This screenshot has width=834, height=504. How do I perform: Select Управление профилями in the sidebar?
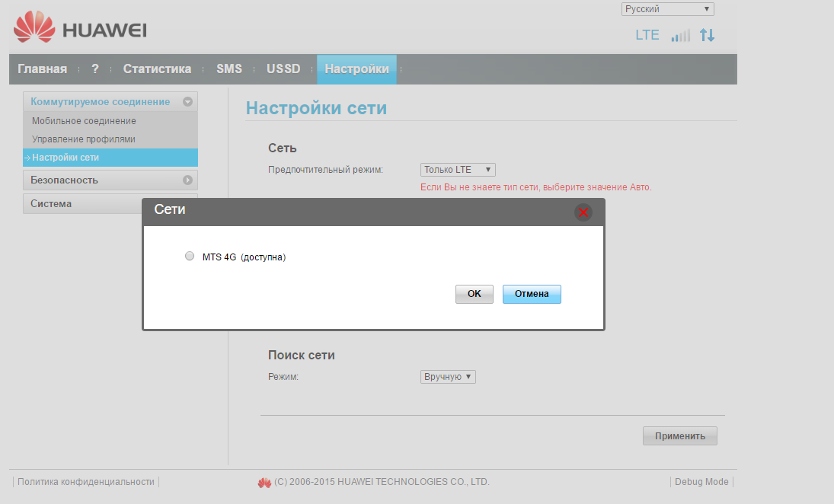click(84, 139)
